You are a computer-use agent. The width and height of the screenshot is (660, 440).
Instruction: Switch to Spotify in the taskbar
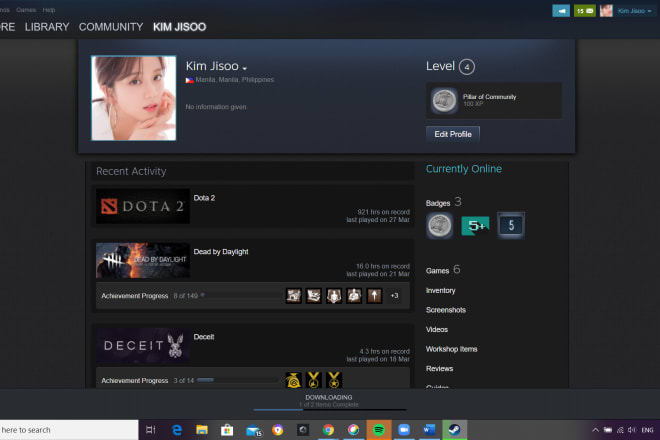pos(379,430)
